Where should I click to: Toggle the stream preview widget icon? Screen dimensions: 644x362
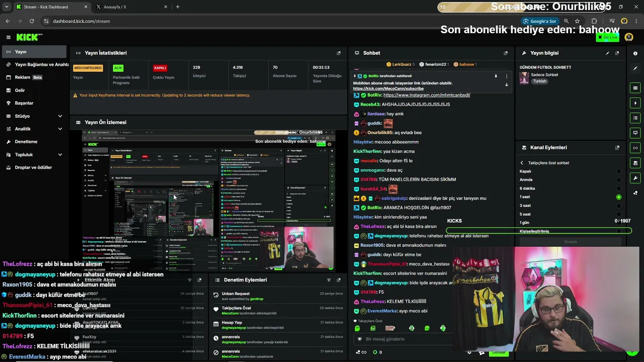point(635,88)
